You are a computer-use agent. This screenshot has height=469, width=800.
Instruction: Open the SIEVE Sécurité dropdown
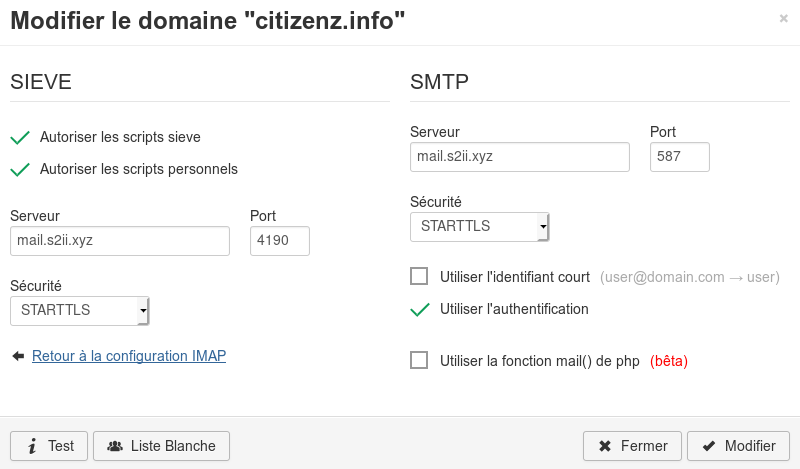coord(80,310)
